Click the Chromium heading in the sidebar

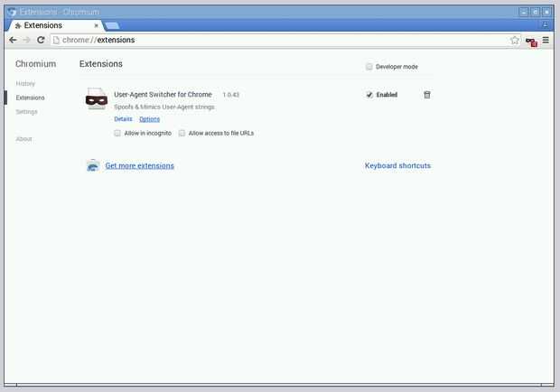click(36, 64)
